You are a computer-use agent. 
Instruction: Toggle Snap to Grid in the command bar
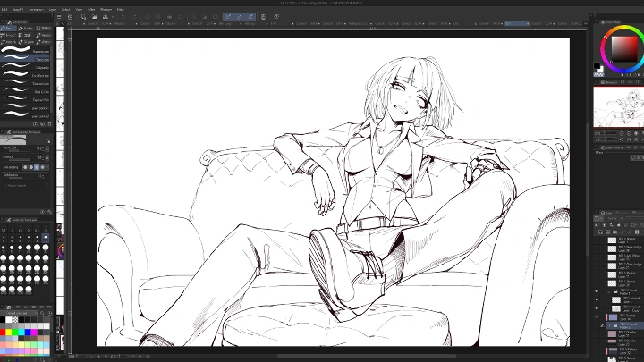250,16
